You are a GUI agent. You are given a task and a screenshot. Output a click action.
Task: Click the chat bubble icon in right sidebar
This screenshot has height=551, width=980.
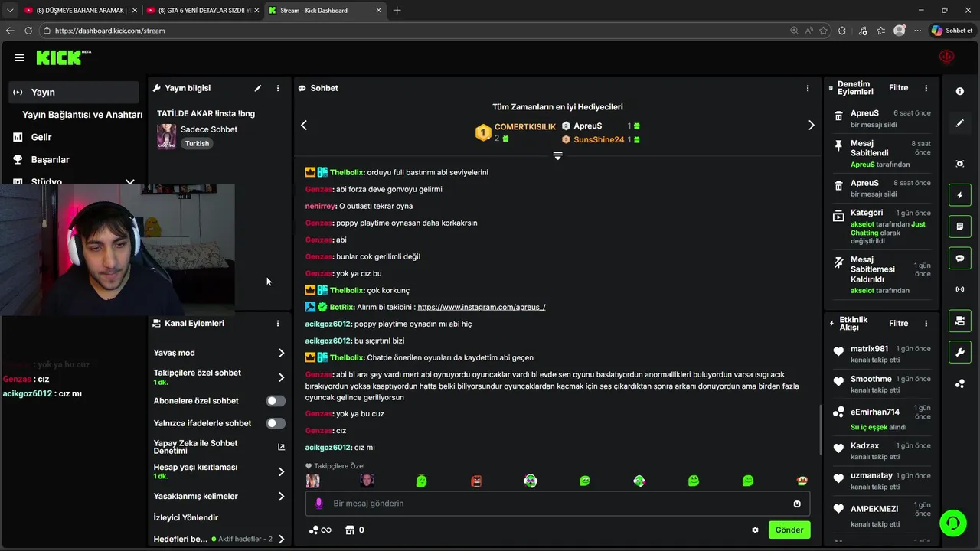pos(960,258)
